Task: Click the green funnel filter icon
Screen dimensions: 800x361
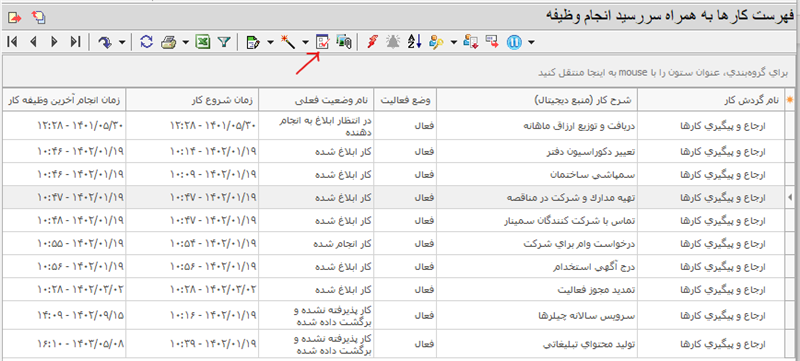Action: [x=224, y=42]
